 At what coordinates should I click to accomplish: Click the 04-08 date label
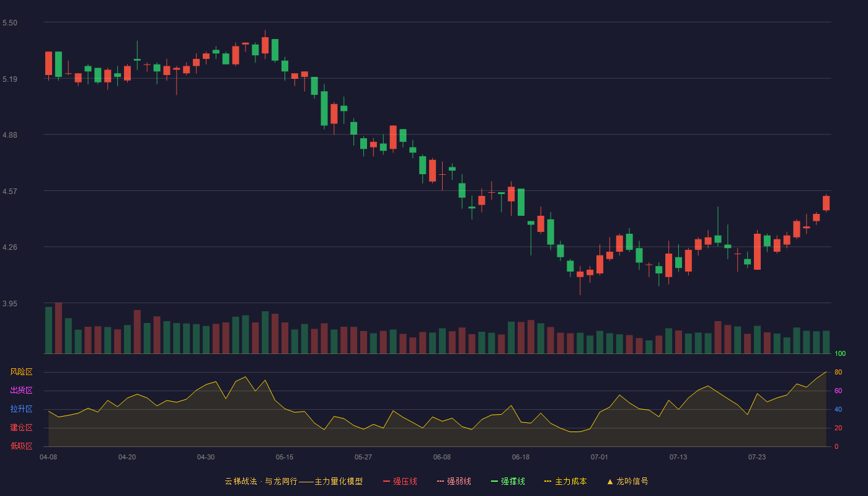[48, 457]
